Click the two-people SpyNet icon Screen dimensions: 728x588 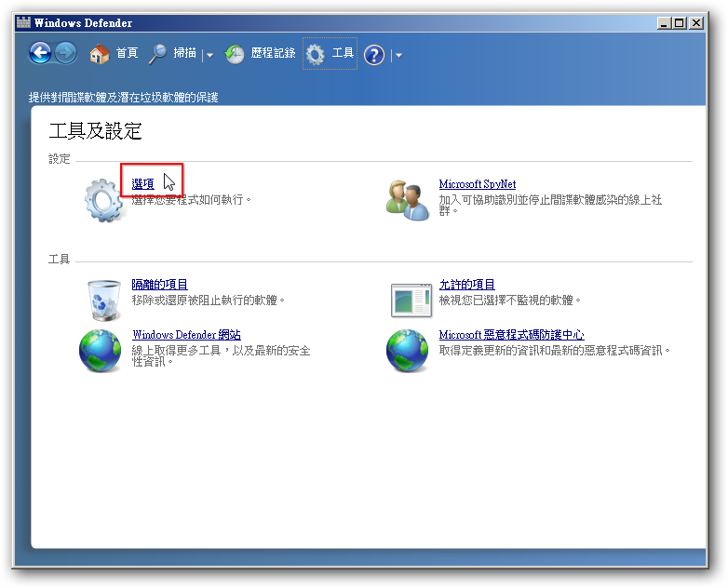(408, 199)
